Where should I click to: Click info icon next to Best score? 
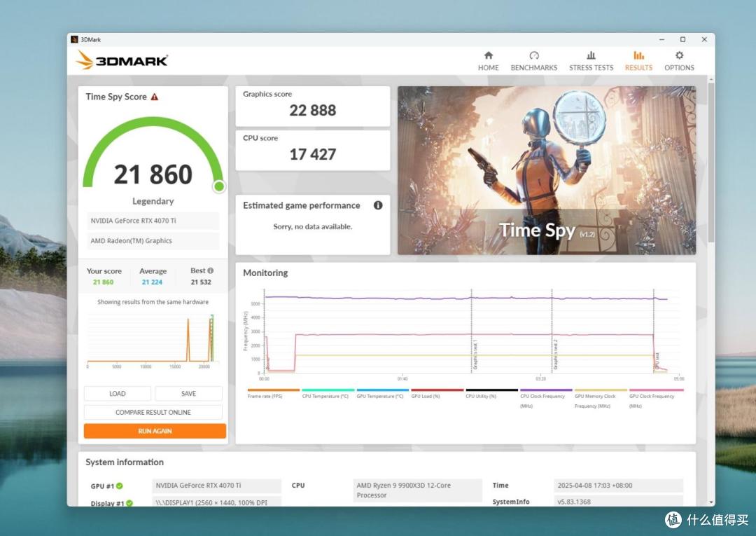(210, 270)
